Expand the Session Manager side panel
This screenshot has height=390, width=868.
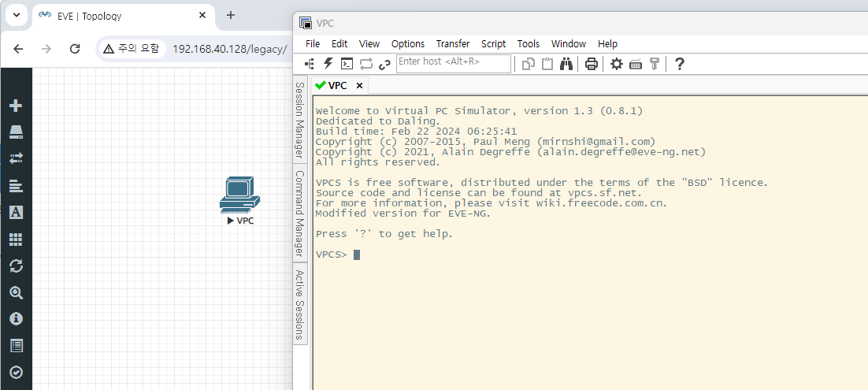pyautogui.click(x=299, y=120)
